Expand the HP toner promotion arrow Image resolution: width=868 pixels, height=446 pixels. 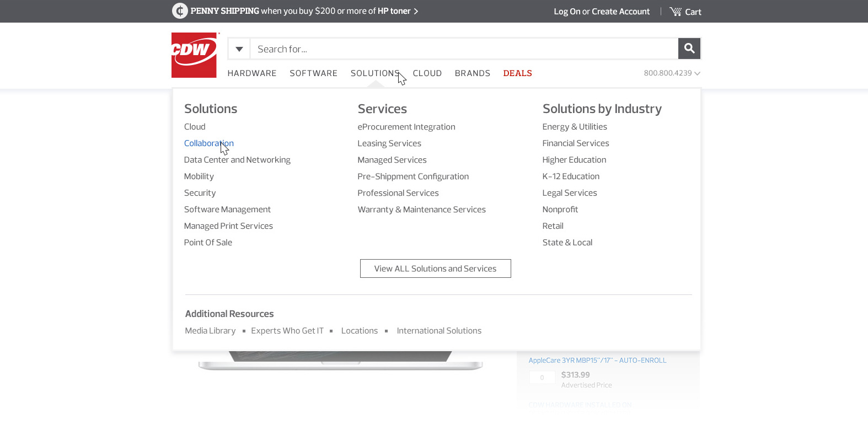point(416,11)
